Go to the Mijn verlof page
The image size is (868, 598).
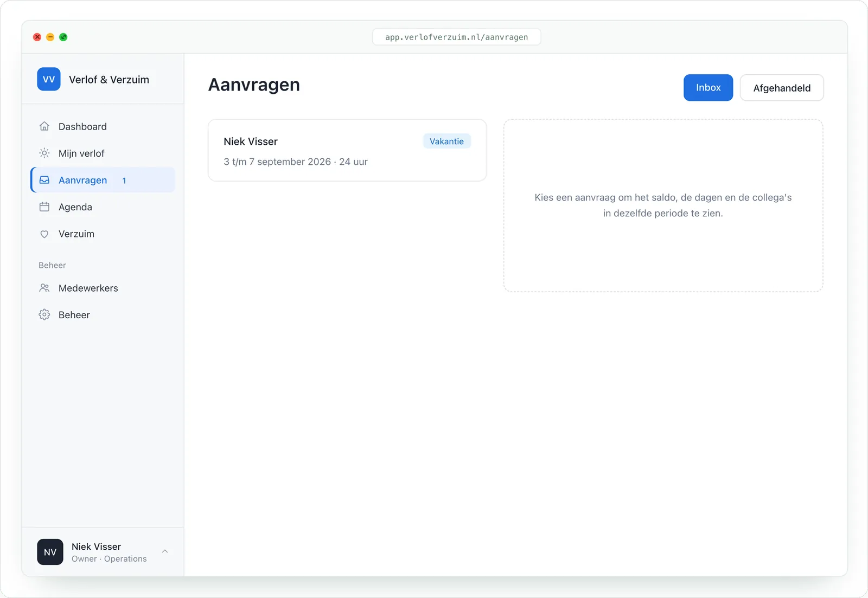pyautogui.click(x=103, y=153)
